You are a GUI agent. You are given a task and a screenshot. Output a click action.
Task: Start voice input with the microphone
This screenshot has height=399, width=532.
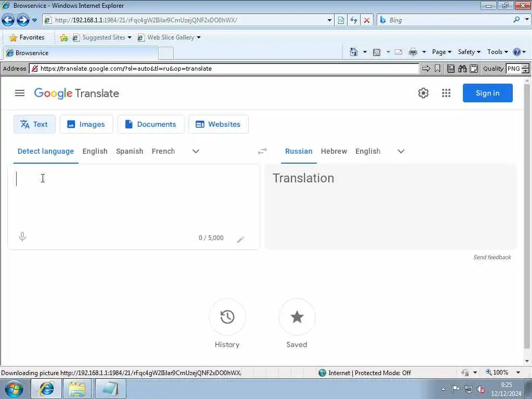pos(22,236)
